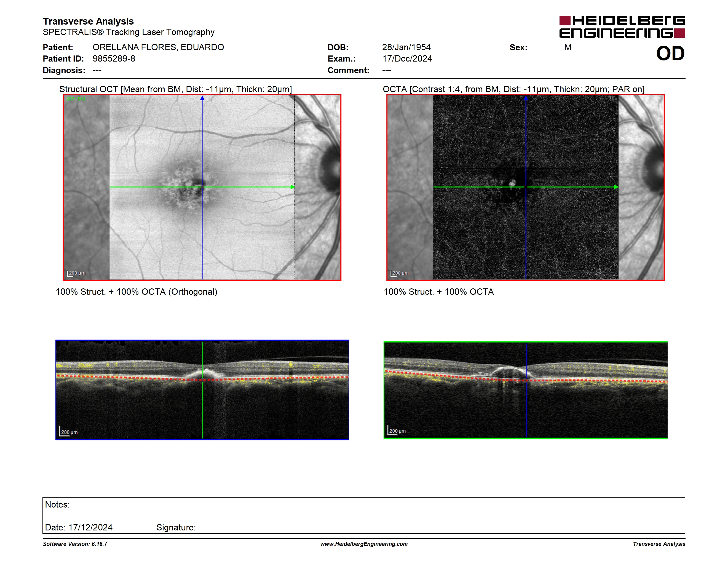Click the OCTA Contrast 1:4 caption
The width and height of the screenshot is (728, 563).
click(514, 89)
